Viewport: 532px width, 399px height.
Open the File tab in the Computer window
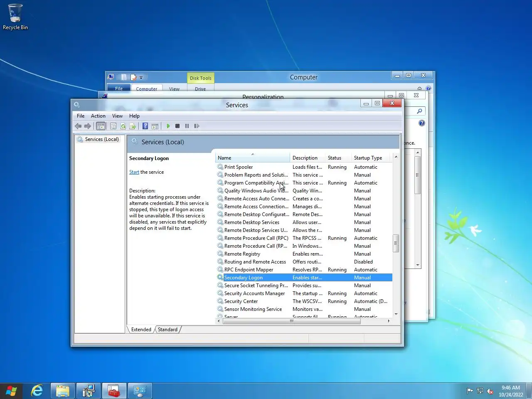point(119,88)
